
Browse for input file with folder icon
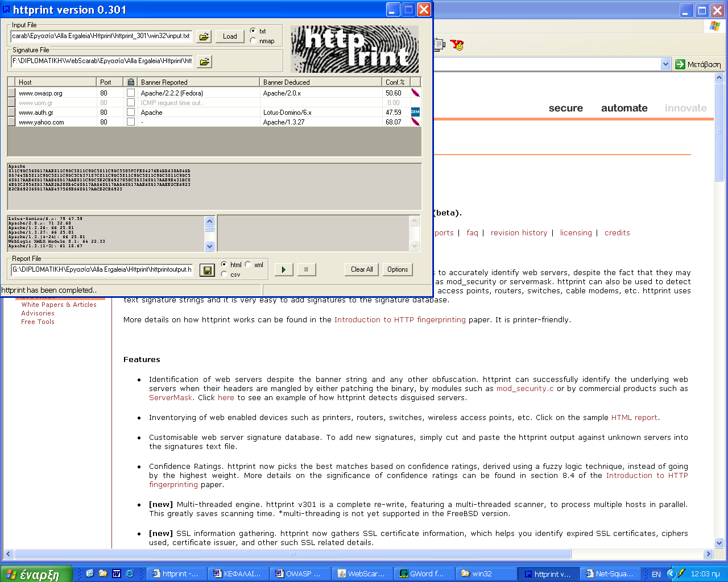tap(204, 36)
